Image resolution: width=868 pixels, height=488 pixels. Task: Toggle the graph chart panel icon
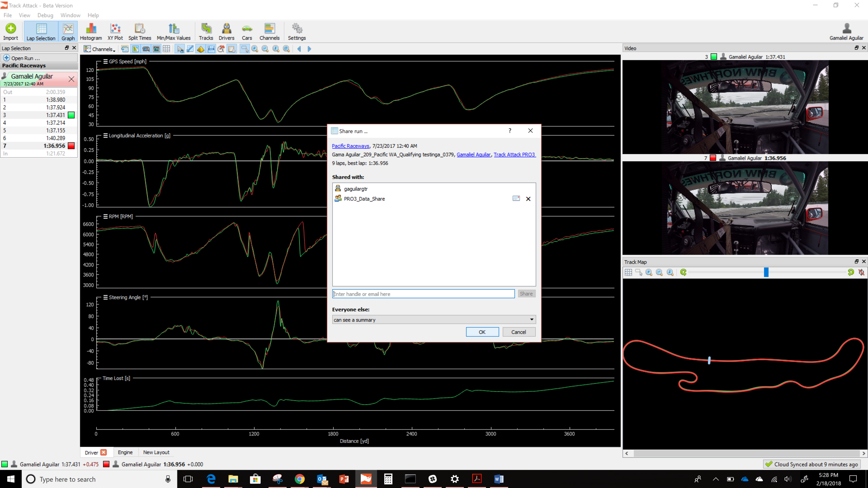click(157, 49)
